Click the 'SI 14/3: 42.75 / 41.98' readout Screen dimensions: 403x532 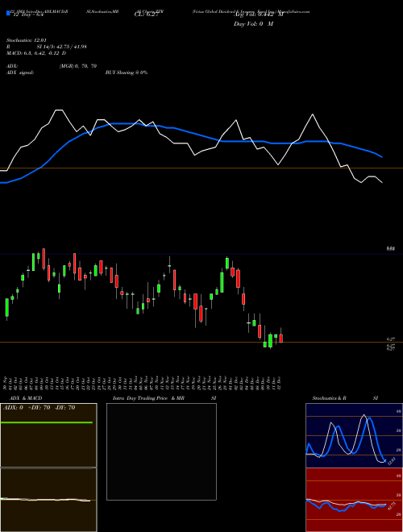coord(62,47)
